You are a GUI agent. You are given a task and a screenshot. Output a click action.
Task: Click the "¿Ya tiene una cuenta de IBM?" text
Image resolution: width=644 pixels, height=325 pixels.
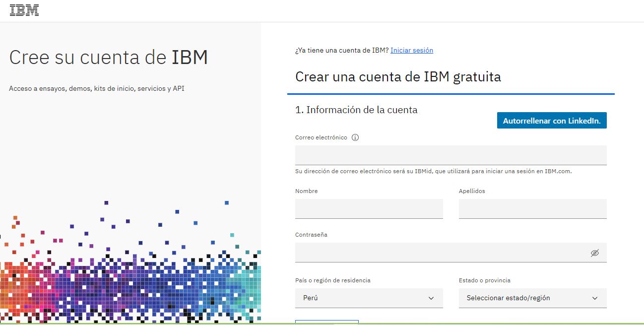click(x=342, y=50)
